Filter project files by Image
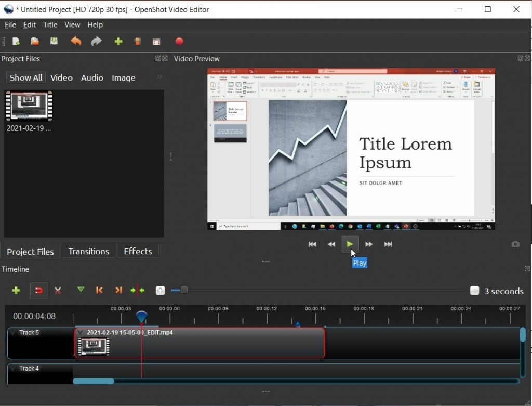Image resolution: width=532 pixels, height=406 pixels. [x=124, y=78]
